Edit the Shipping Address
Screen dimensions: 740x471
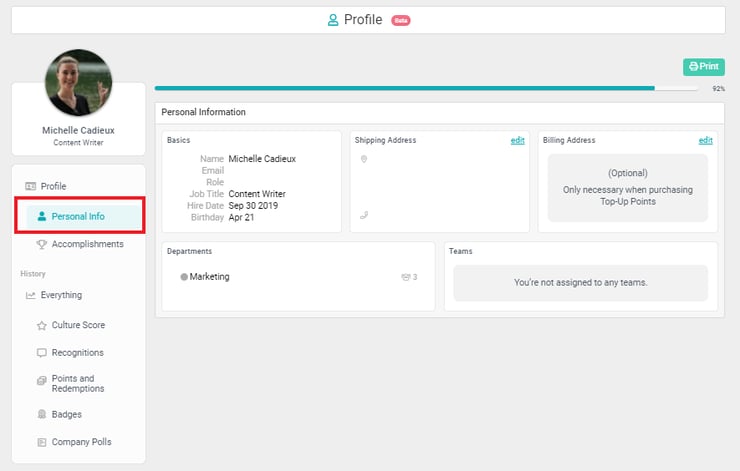click(x=517, y=141)
